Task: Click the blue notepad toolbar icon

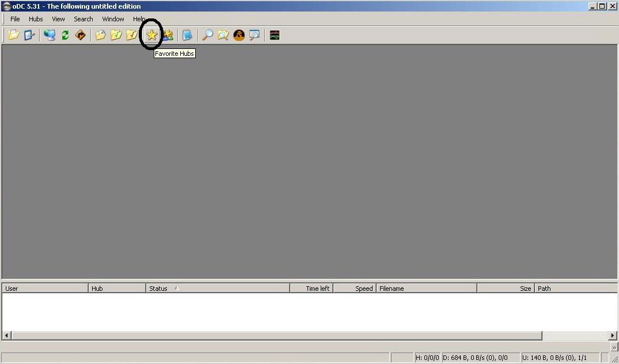Action: click(188, 35)
